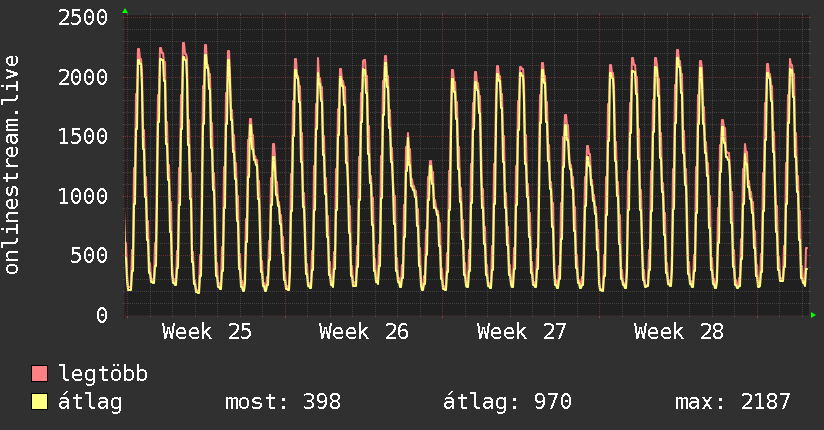Image resolution: width=824 pixels, height=430 pixels.
Task: Click the 2500 y-axis tick label
Action: (83, 18)
